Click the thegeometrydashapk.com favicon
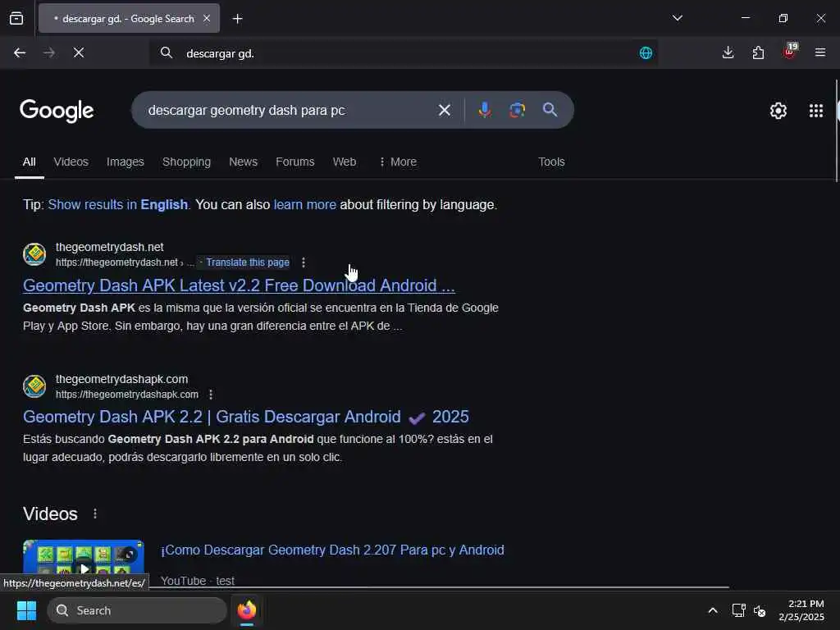840x630 pixels. 34,386
